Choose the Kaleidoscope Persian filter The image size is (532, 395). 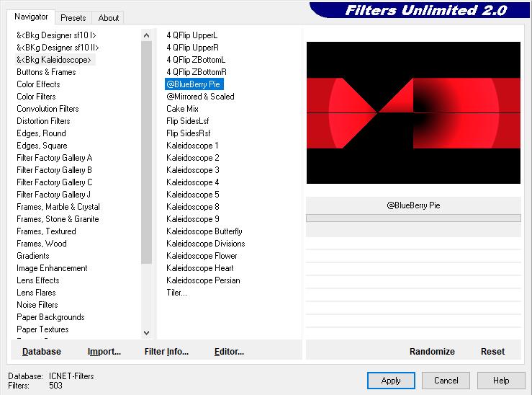203,280
